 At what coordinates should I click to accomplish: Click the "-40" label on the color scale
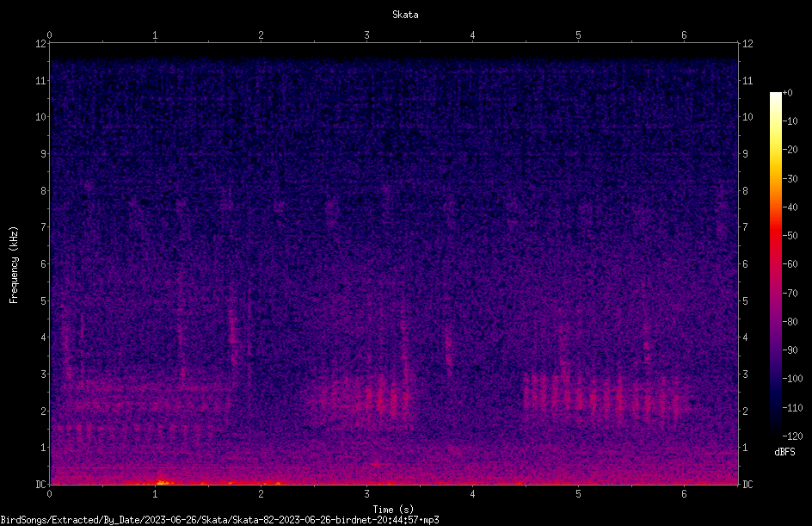pos(790,207)
